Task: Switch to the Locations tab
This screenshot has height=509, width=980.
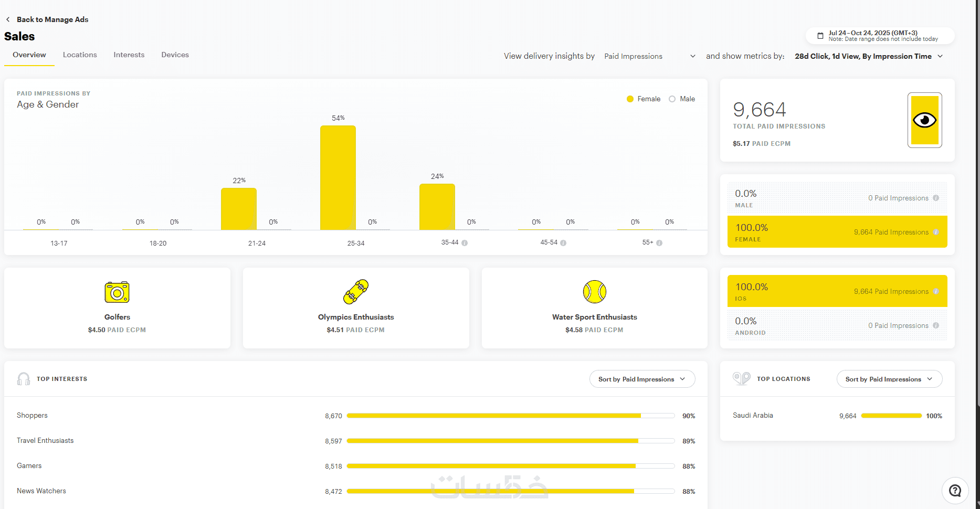Action: (80, 55)
